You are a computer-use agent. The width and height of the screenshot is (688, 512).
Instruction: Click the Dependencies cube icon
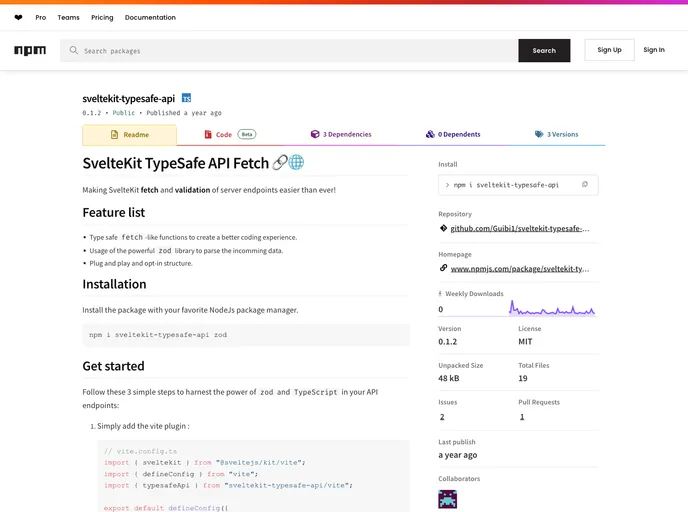click(315, 134)
